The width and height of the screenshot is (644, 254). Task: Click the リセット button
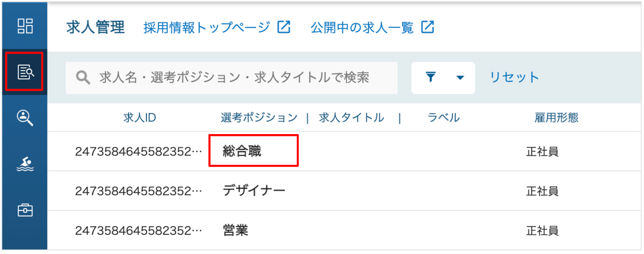pos(514,77)
